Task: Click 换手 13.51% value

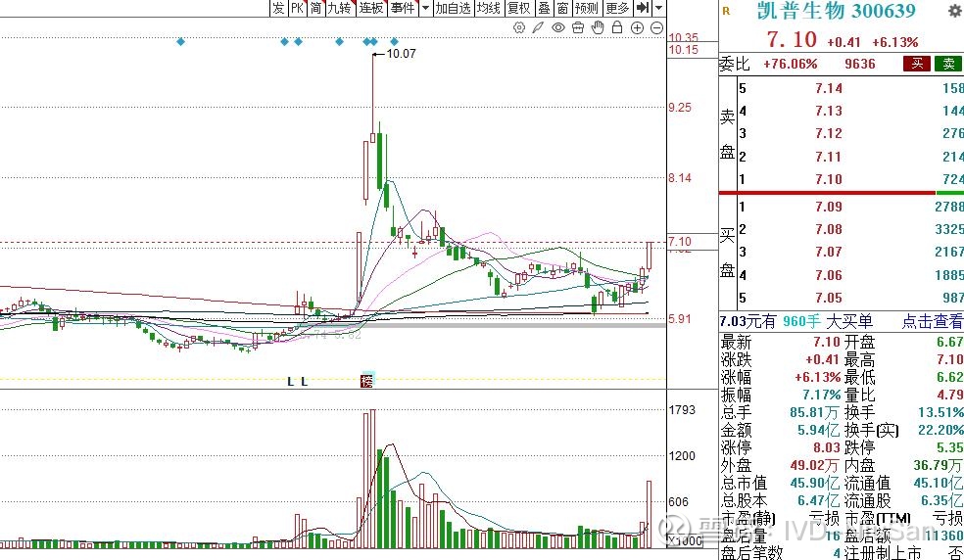Action: click(940, 412)
